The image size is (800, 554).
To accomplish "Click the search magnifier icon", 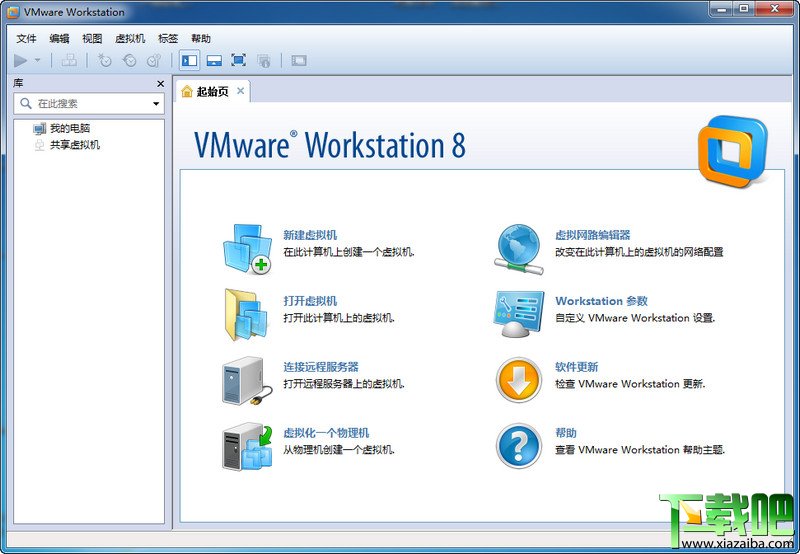I will pyautogui.click(x=26, y=104).
